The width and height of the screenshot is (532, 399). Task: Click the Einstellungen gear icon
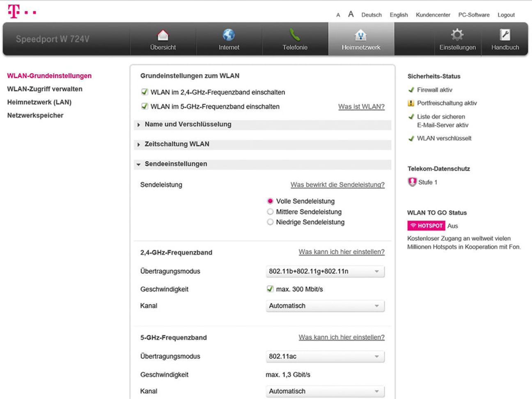click(x=457, y=34)
